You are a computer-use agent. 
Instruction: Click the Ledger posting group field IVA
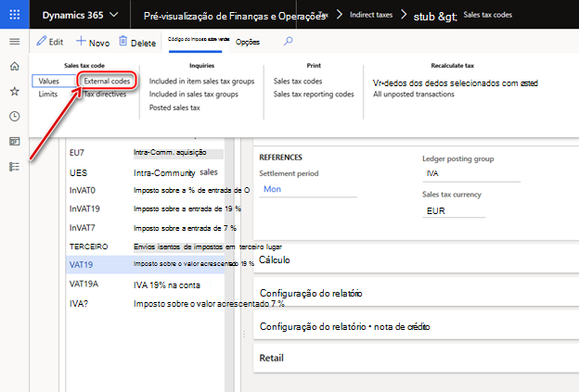471,173
